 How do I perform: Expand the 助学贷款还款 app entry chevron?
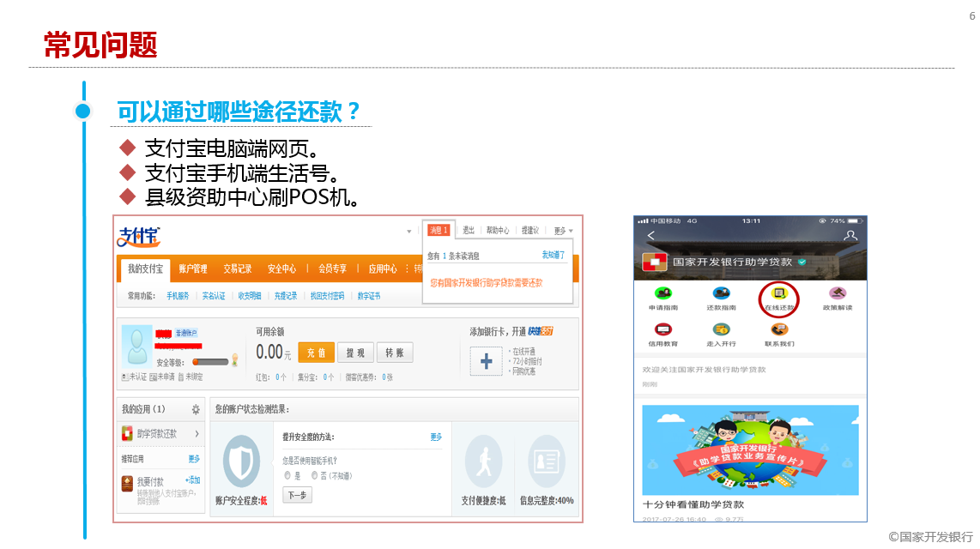pos(197,434)
